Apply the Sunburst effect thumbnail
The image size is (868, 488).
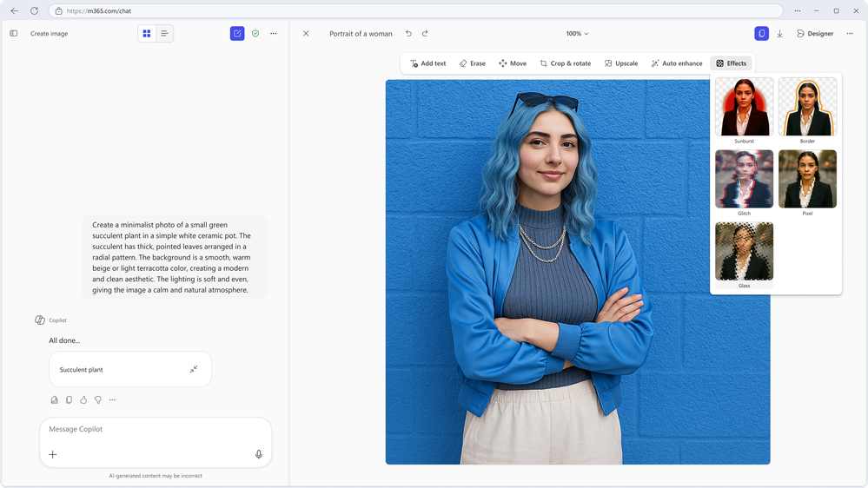pos(744,107)
